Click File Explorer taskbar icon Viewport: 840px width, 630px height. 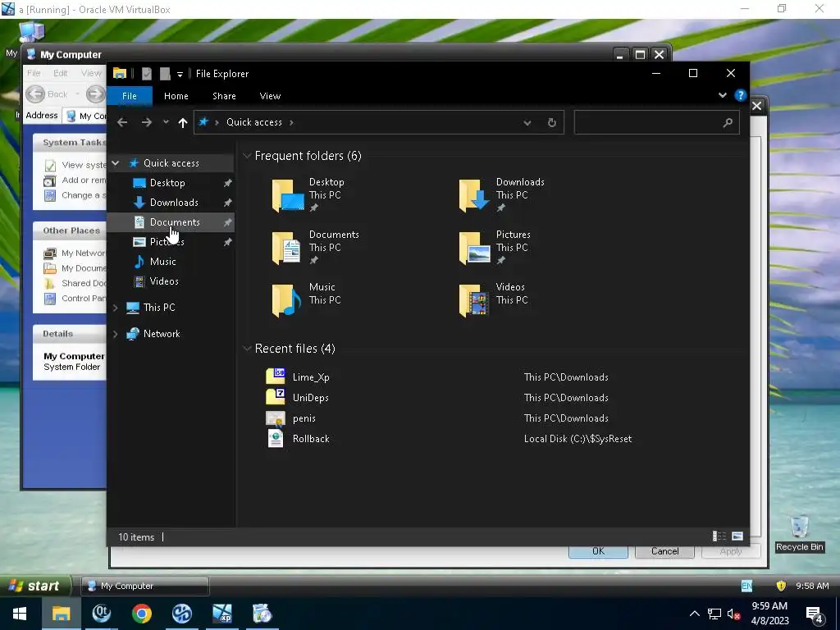[x=61, y=614]
